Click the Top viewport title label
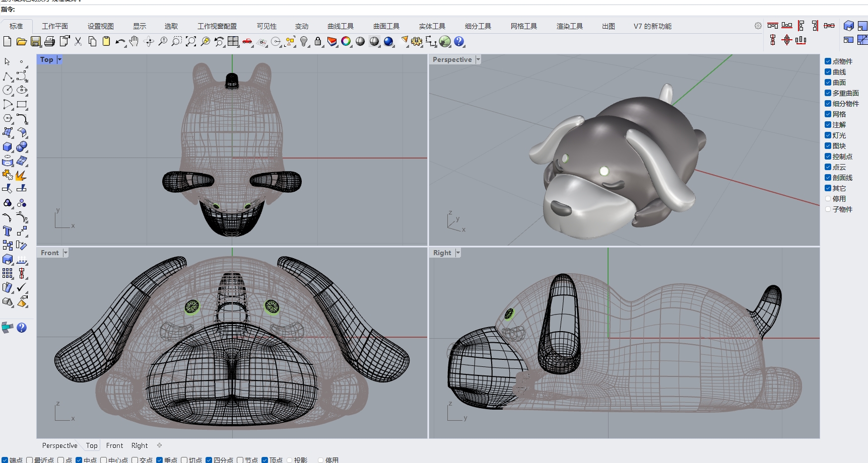This screenshot has width=868, height=463. [x=47, y=59]
